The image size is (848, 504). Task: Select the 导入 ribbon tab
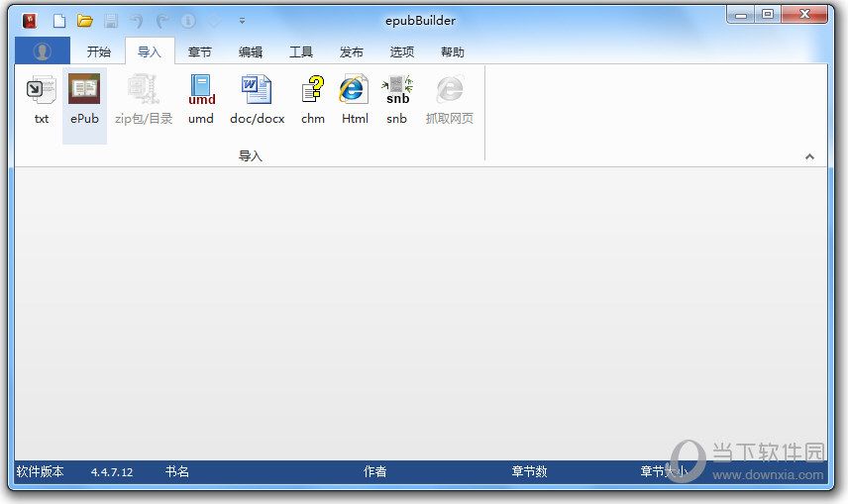pos(150,51)
